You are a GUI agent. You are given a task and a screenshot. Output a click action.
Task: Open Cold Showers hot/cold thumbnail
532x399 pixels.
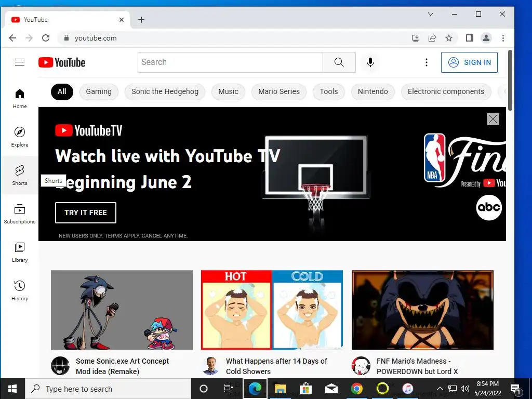point(272,310)
